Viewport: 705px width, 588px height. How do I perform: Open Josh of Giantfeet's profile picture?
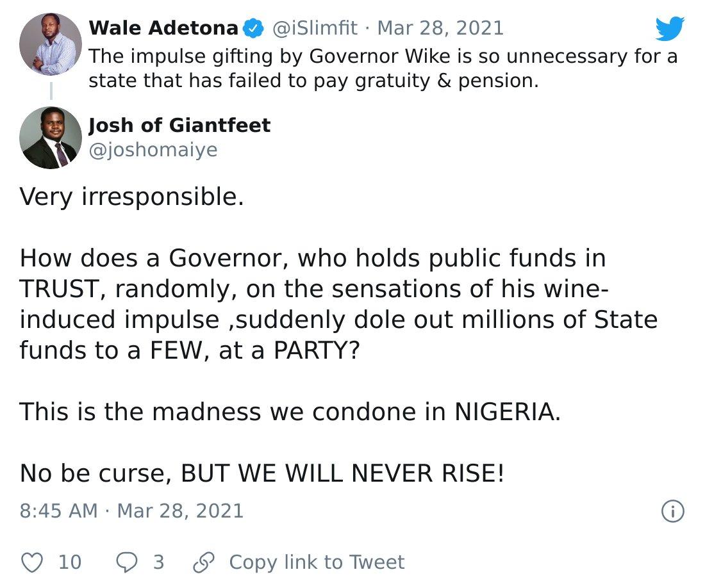click(x=51, y=137)
